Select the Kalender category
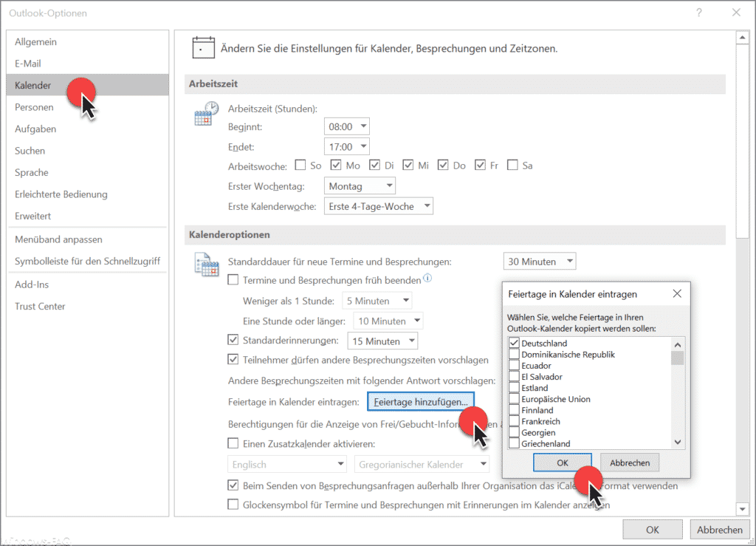Viewport: 756px width, 546px height. tap(88, 85)
